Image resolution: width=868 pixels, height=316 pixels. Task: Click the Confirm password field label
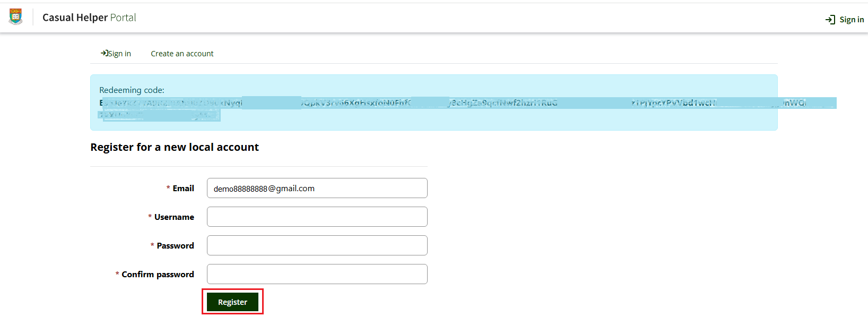(158, 275)
